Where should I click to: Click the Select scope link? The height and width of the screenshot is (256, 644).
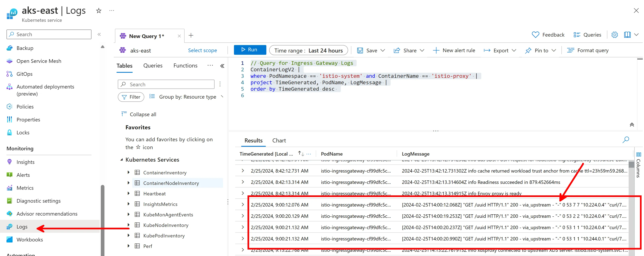point(202,50)
